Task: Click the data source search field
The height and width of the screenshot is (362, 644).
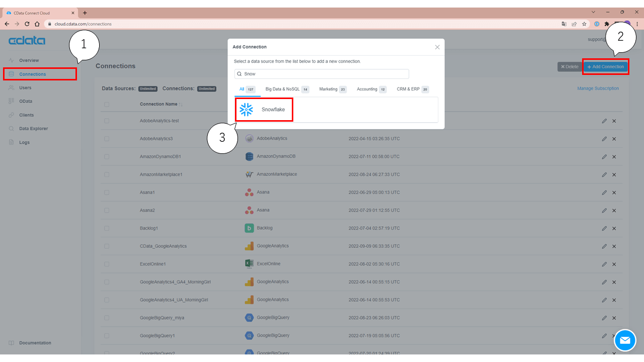Action: [321, 74]
